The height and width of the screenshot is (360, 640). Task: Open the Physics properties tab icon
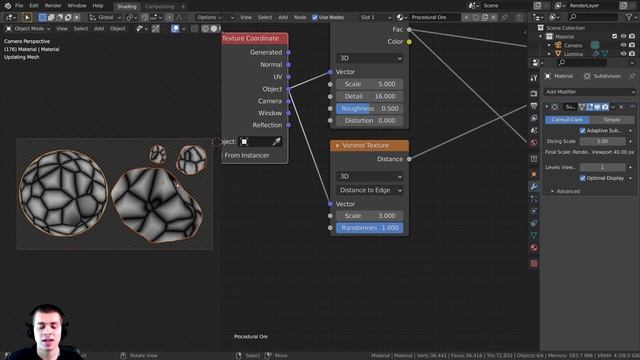coord(533,211)
